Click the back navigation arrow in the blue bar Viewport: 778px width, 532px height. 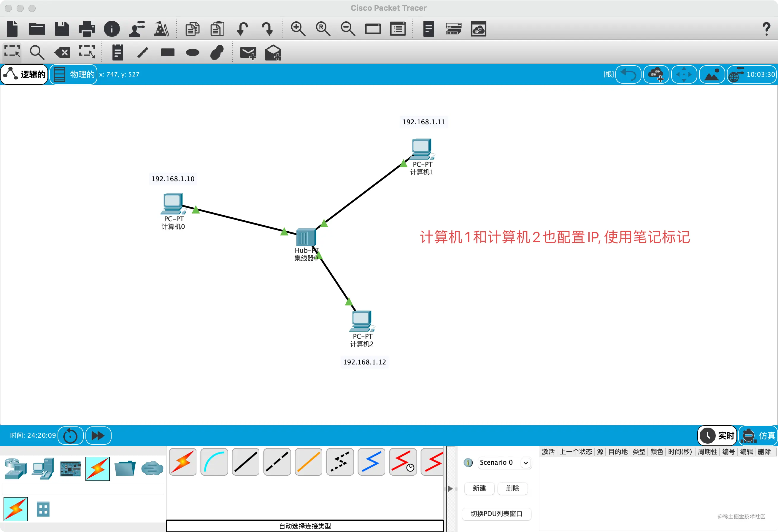628,74
